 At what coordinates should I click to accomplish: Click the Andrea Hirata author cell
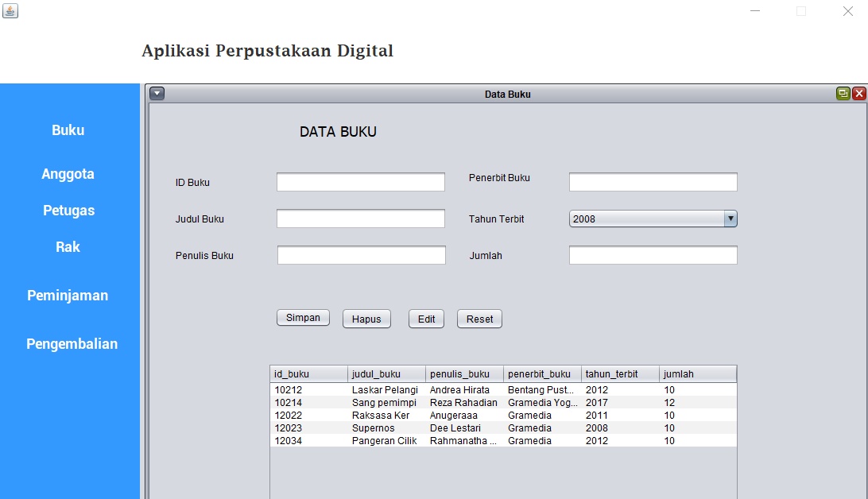click(x=464, y=389)
